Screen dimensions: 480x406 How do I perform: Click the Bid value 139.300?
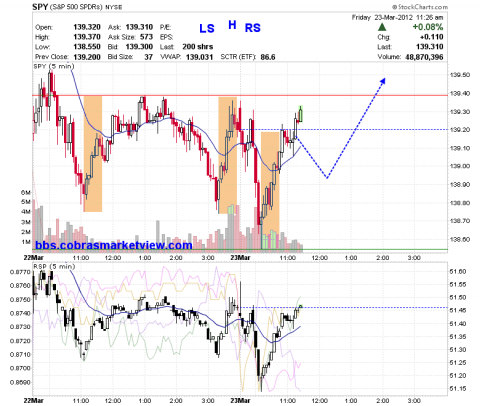coord(139,47)
